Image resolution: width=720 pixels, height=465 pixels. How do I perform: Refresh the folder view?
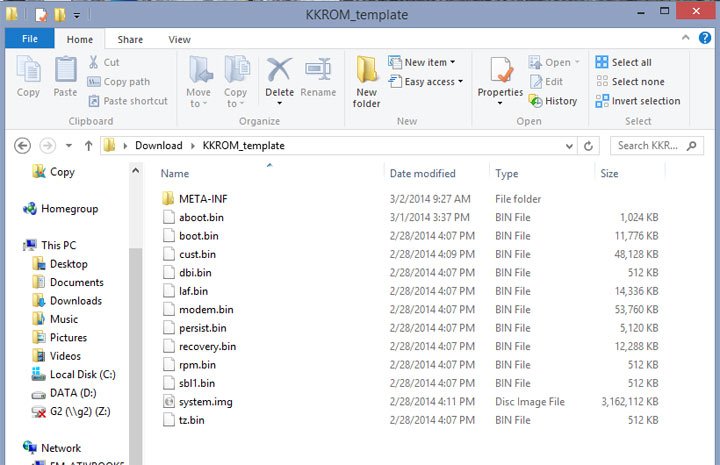tap(588, 146)
